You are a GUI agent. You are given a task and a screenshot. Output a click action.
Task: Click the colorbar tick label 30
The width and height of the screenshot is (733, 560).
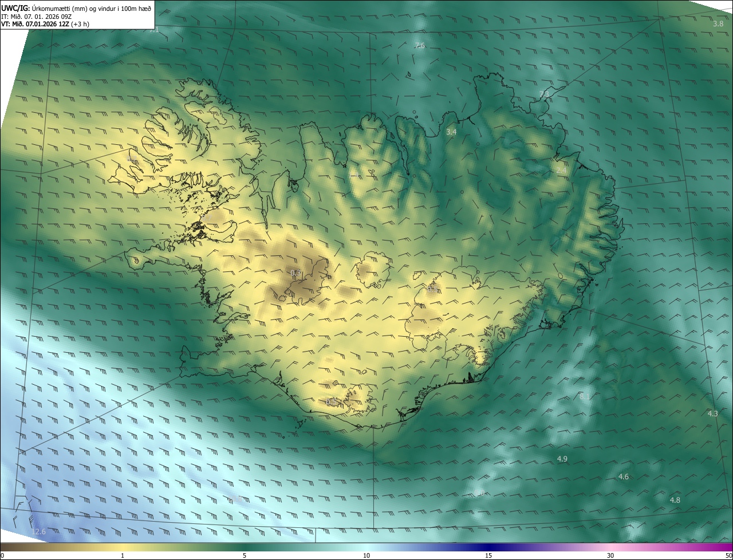tap(610, 555)
